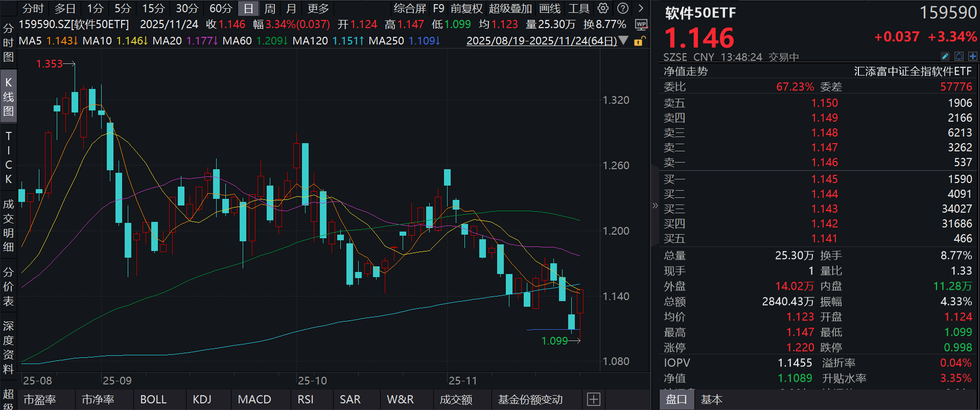Click the 画线 drawing button
This screenshot has width=980, height=410.
click(550, 9)
